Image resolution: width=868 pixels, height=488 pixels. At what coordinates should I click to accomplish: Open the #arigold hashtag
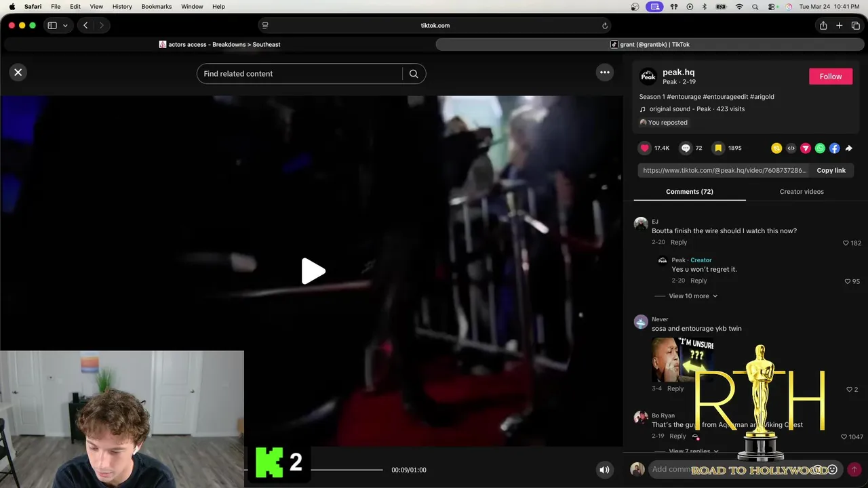tap(762, 97)
